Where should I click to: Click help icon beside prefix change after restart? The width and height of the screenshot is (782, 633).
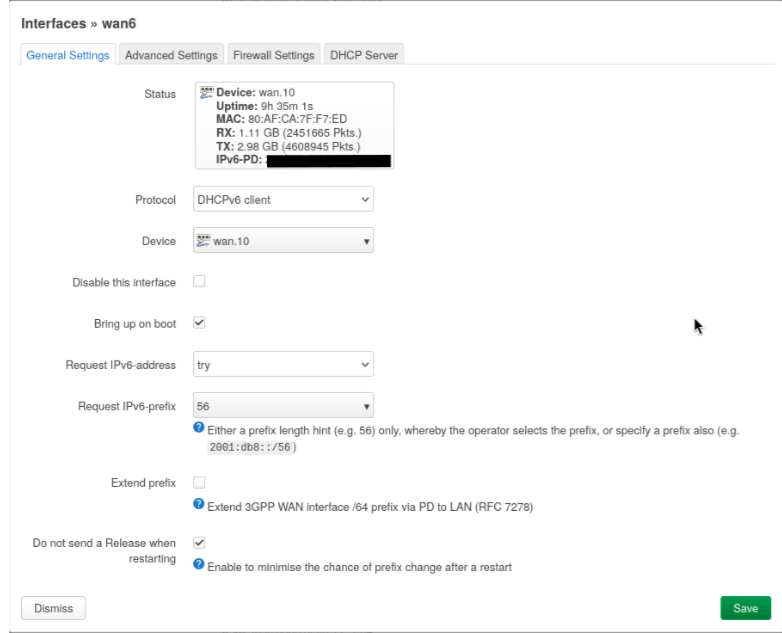tap(198, 564)
